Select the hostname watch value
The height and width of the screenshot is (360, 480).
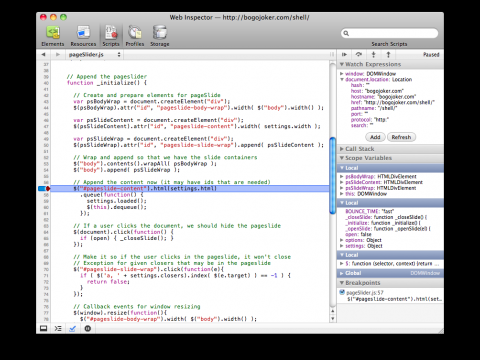(397, 97)
